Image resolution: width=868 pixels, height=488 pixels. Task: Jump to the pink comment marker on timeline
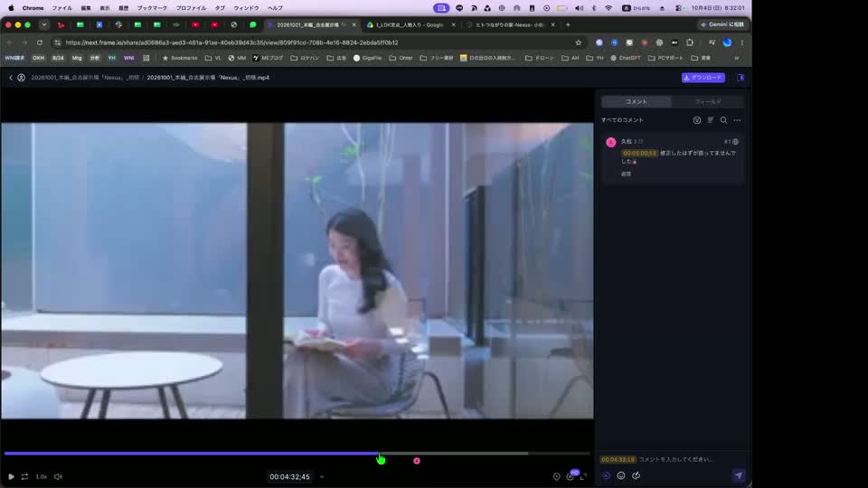tap(417, 461)
